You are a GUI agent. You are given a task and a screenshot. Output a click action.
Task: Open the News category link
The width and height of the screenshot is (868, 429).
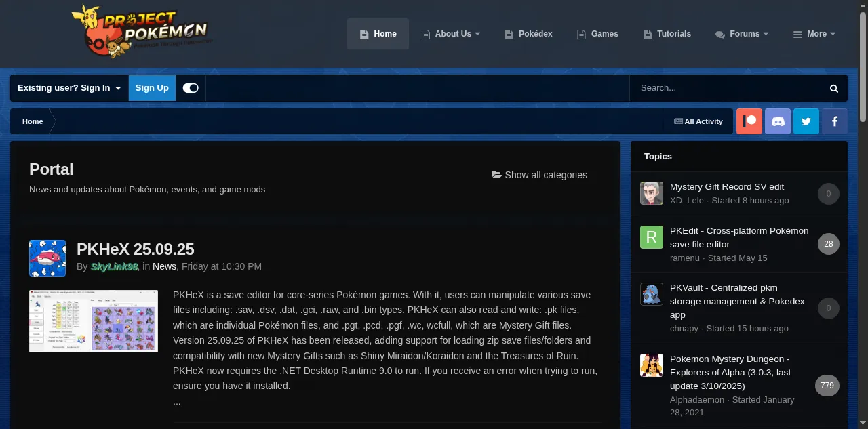(164, 267)
